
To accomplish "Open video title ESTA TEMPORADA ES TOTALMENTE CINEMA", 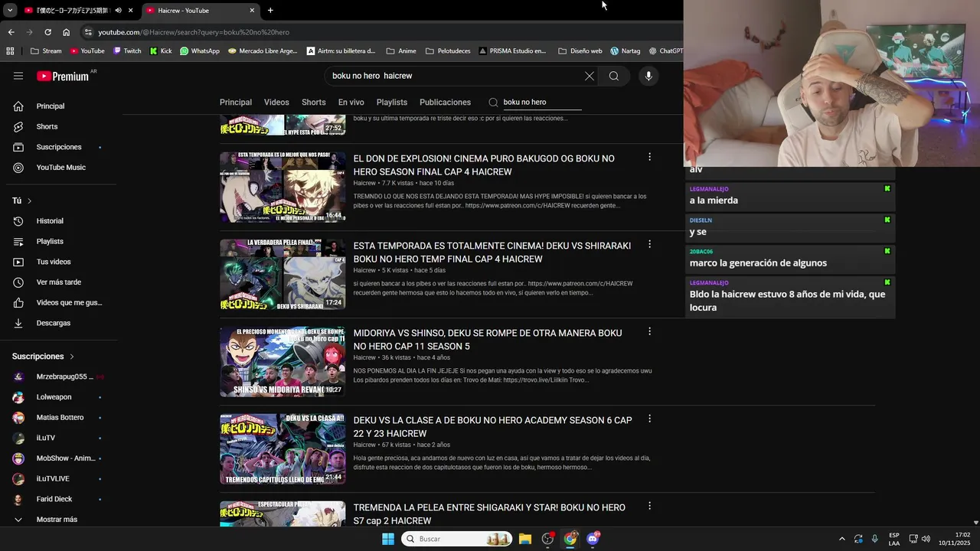I will coord(492,253).
